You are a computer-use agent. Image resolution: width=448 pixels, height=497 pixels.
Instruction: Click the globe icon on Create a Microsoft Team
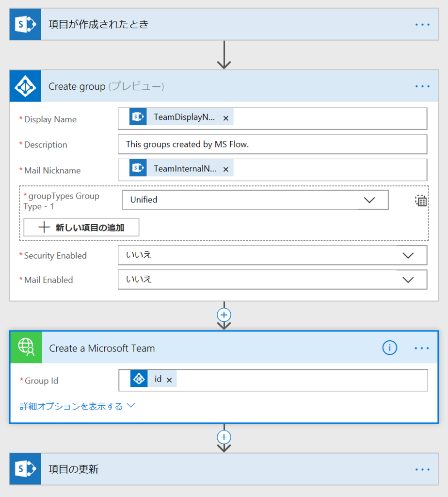[x=26, y=348]
